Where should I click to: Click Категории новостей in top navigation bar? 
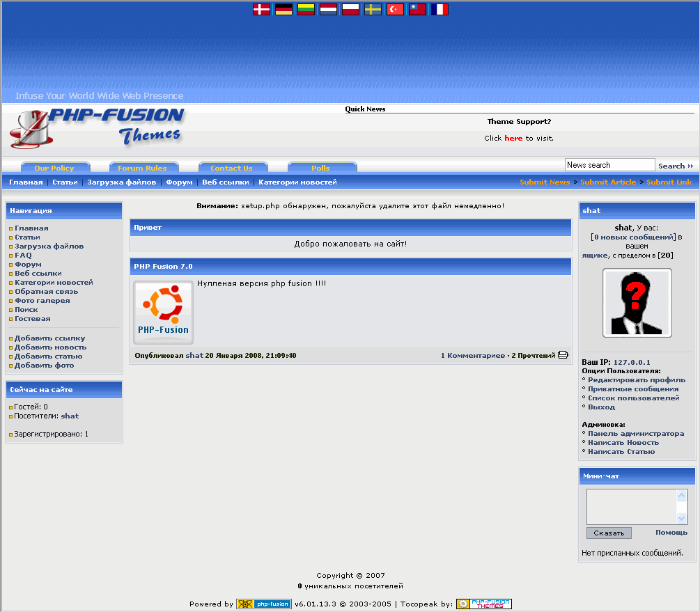pos(298,182)
